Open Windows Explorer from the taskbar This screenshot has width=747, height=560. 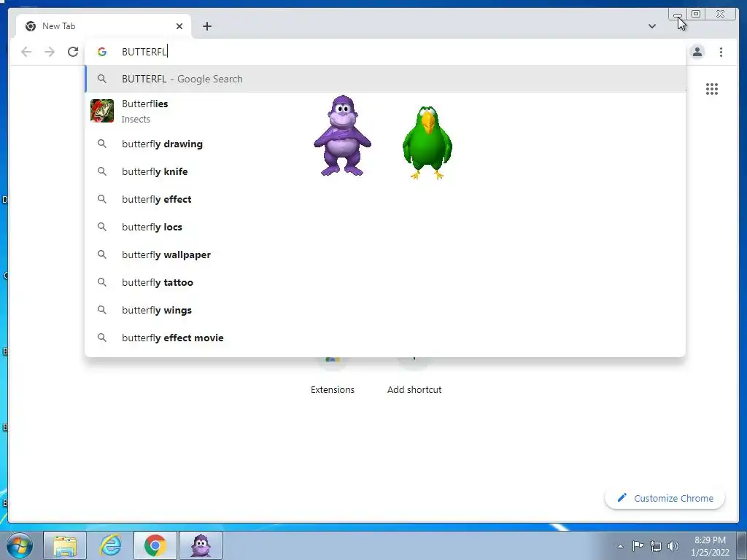point(65,545)
